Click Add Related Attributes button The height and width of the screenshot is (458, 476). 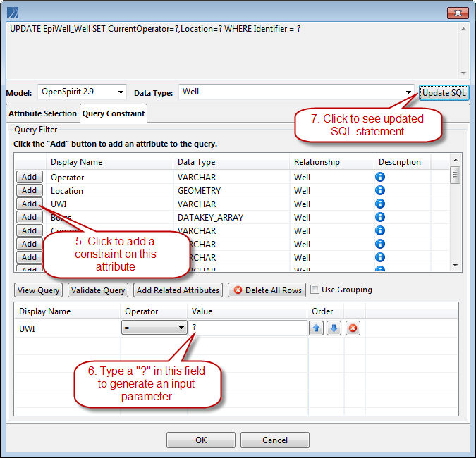tap(178, 290)
